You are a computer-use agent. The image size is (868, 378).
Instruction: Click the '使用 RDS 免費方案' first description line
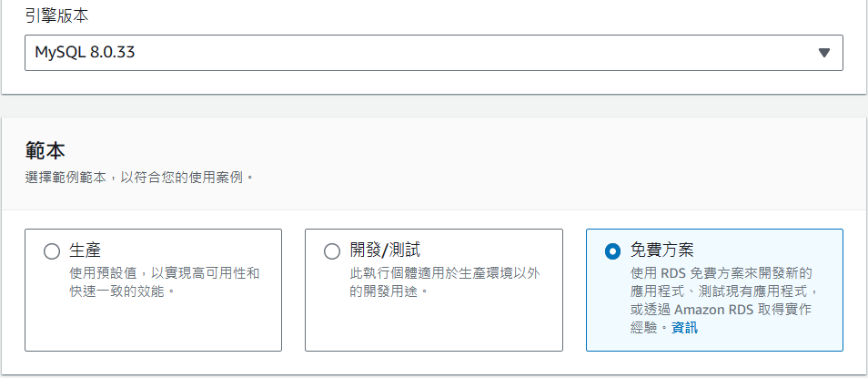click(x=722, y=273)
